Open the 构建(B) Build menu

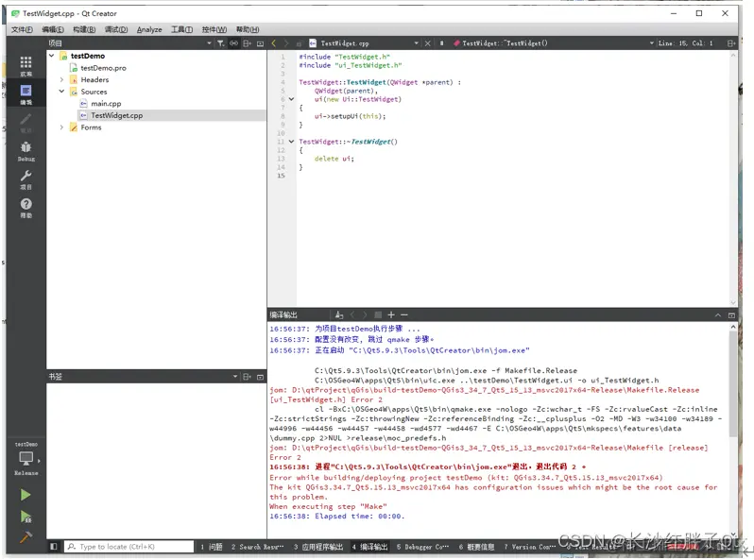tap(84, 29)
